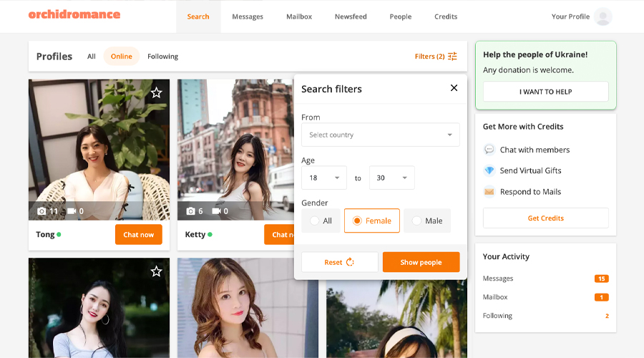Open the third profile photo with hoop earrings

click(99, 308)
